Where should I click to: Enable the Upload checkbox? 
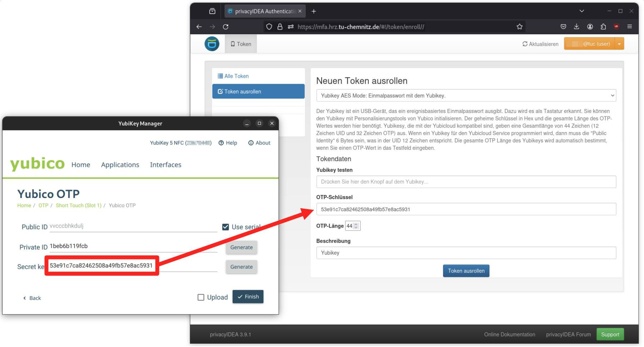pos(200,297)
